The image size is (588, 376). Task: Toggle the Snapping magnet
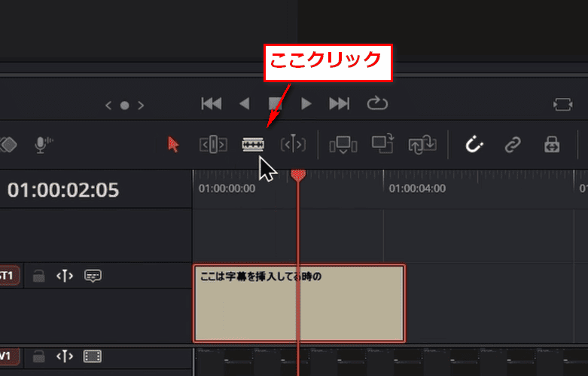(474, 145)
